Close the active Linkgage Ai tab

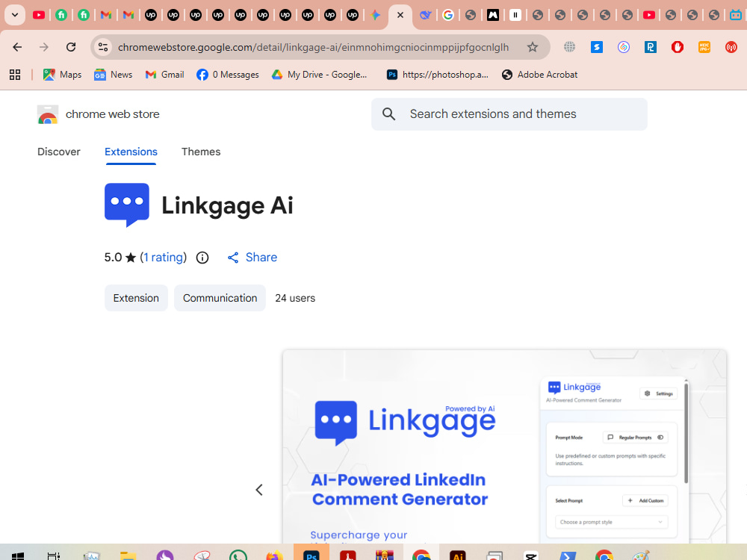(400, 15)
